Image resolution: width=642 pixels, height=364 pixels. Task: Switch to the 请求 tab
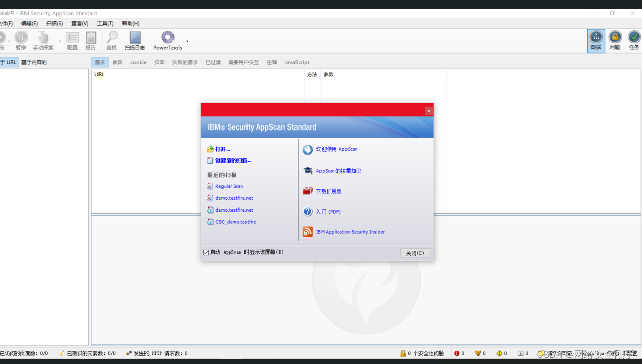click(x=100, y=62)
